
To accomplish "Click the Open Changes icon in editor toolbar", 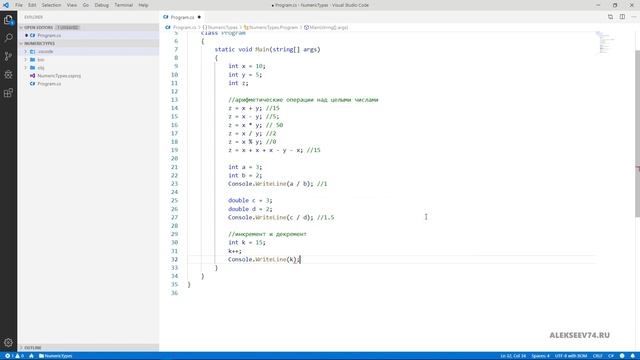I will (610, 17).
